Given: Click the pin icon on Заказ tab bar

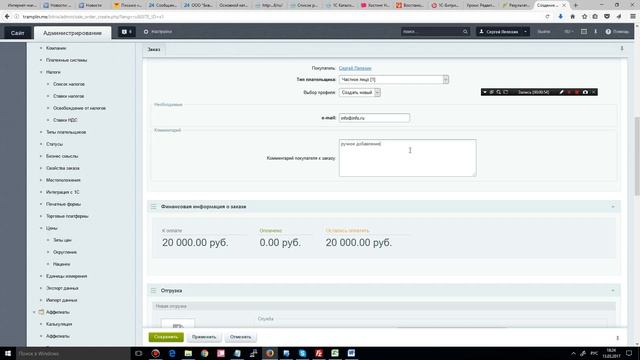Looking at the screenshot, I should pyautogui.click(x=622, y=49).
